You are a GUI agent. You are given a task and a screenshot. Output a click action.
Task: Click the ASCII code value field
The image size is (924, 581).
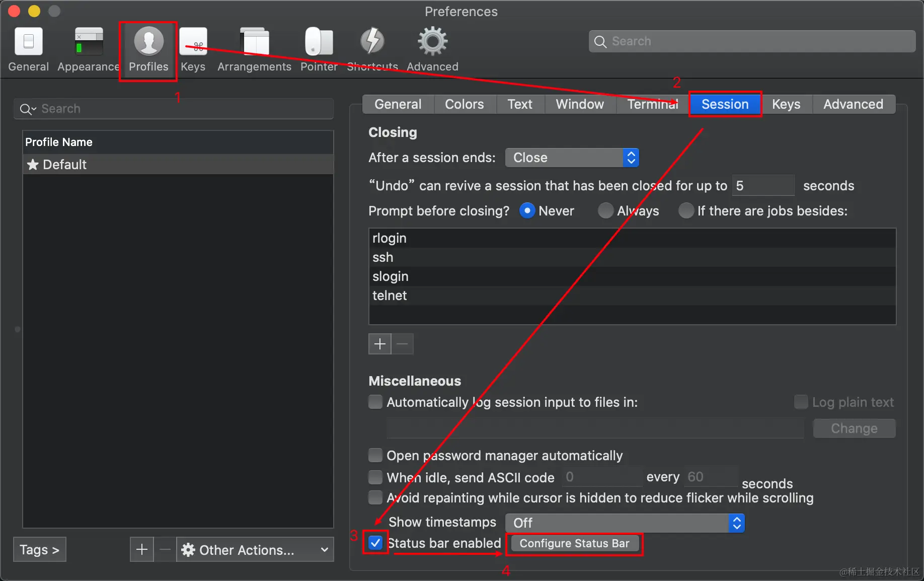click(x=602, y=477)
